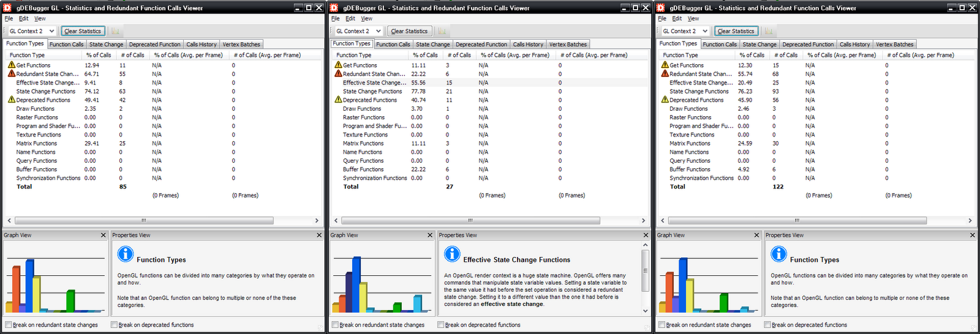Select Buffer Functions row in middle window
The image size is (980, 334).
click(489, 169)
